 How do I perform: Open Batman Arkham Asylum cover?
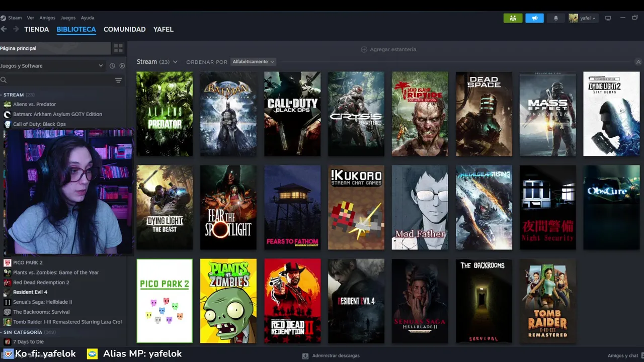pyautogui.click(x=228, y=114)
